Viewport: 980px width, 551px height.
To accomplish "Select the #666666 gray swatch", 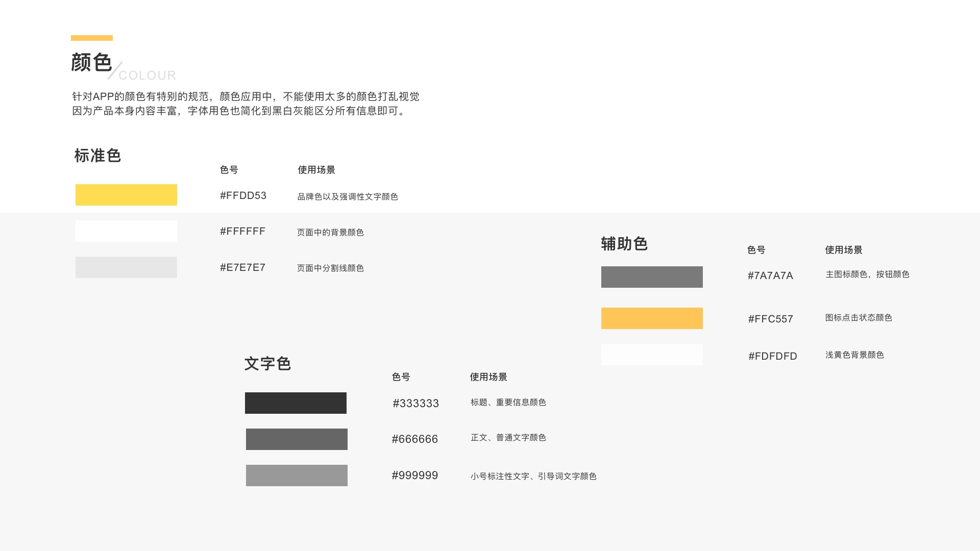I will pyautogui.click(x=297, y=439).
